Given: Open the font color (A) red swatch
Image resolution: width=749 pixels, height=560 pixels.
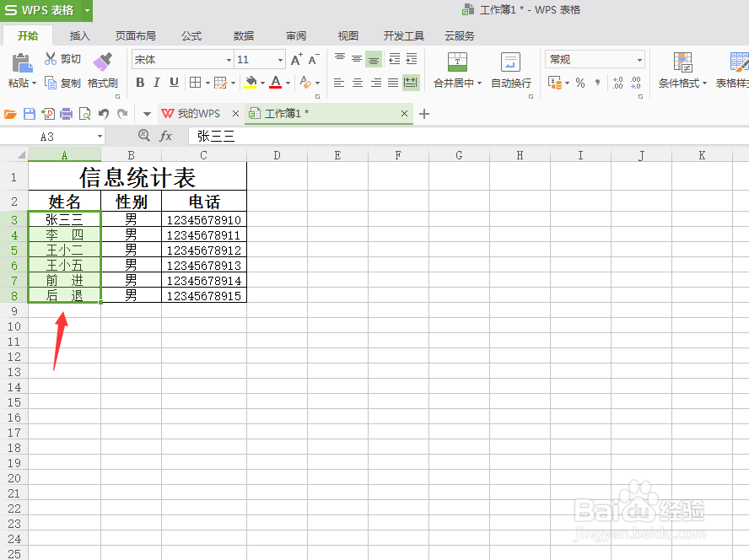Looking at the screenshot, I should point(276,81).
